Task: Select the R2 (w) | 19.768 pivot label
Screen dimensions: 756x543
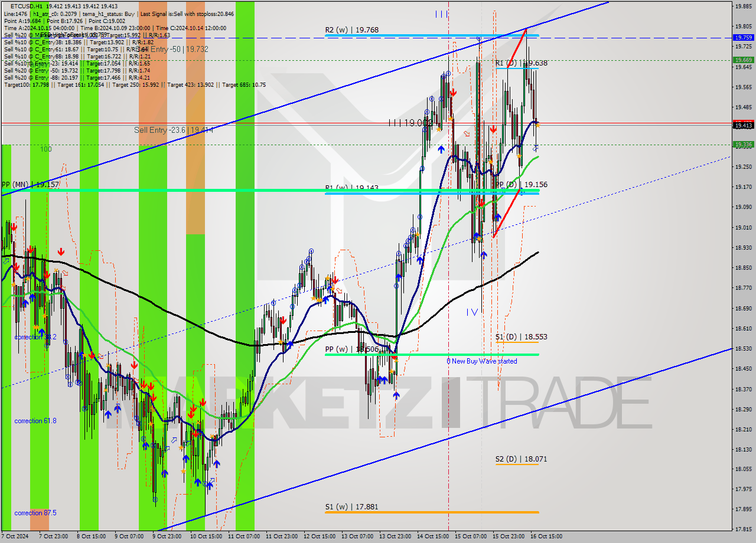Action: click(351, 30)
